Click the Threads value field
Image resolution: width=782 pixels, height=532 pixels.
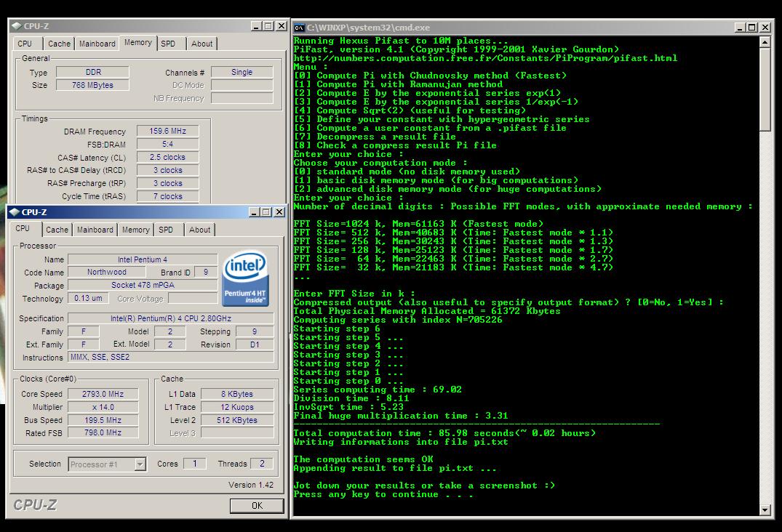pos(262,464)
